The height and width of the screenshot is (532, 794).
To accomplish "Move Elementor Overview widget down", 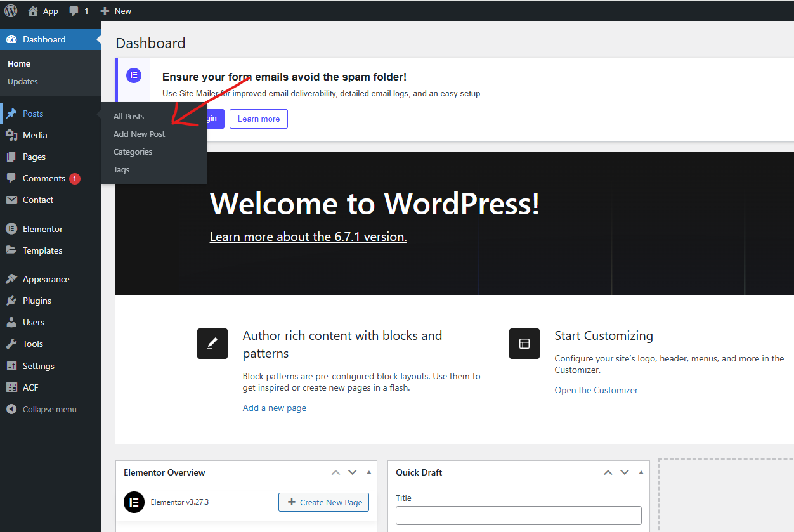I will pyautogui.click(x=352, y=472).
